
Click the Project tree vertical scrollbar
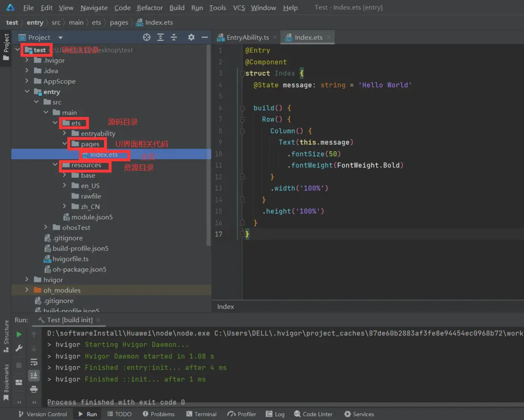tap(209, 143)
